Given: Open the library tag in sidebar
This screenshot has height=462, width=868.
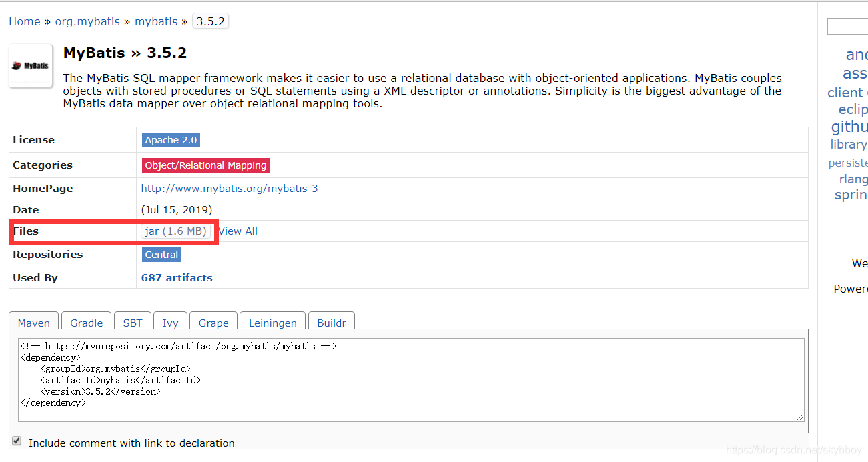Looking at the screenshot, I should point(849,145).
